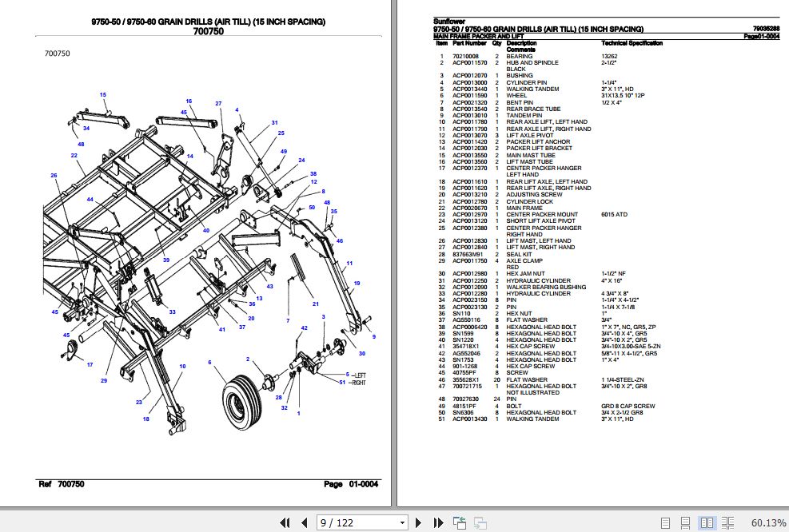
Task: Click the Page 01-0004 footer text
Action: point(351,484)
